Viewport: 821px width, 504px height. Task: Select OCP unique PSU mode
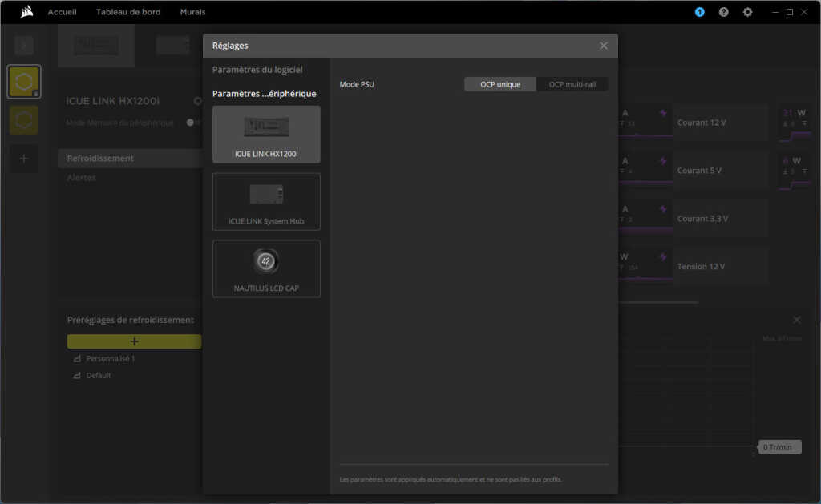click(500, 84)
